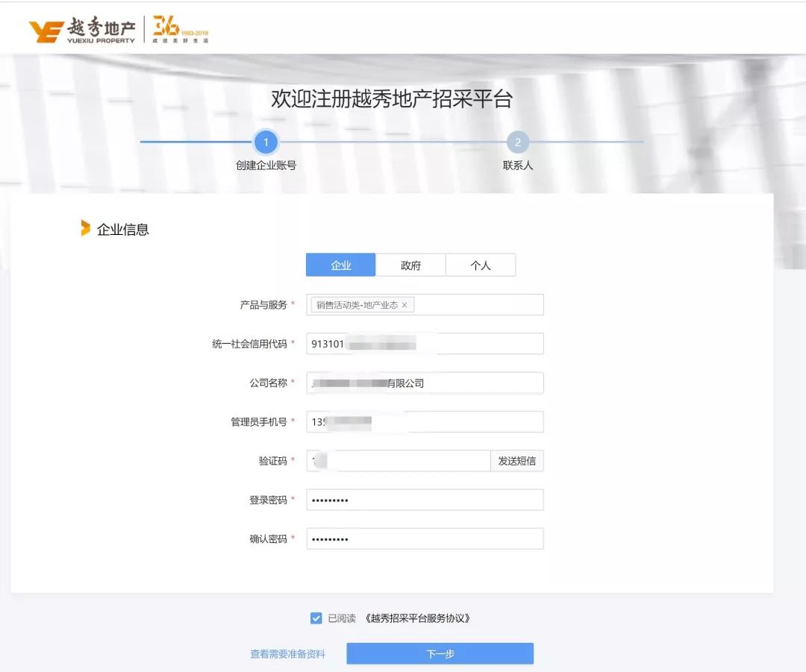
Task: Open the 《越秀招采平台服务协议》 link
Action: point(417,618)
